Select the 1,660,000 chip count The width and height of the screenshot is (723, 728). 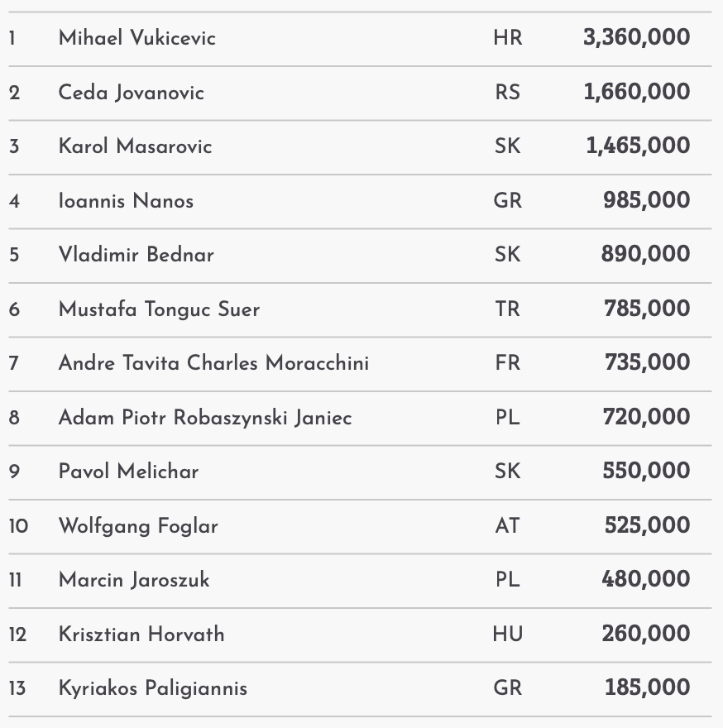[636, 92]
